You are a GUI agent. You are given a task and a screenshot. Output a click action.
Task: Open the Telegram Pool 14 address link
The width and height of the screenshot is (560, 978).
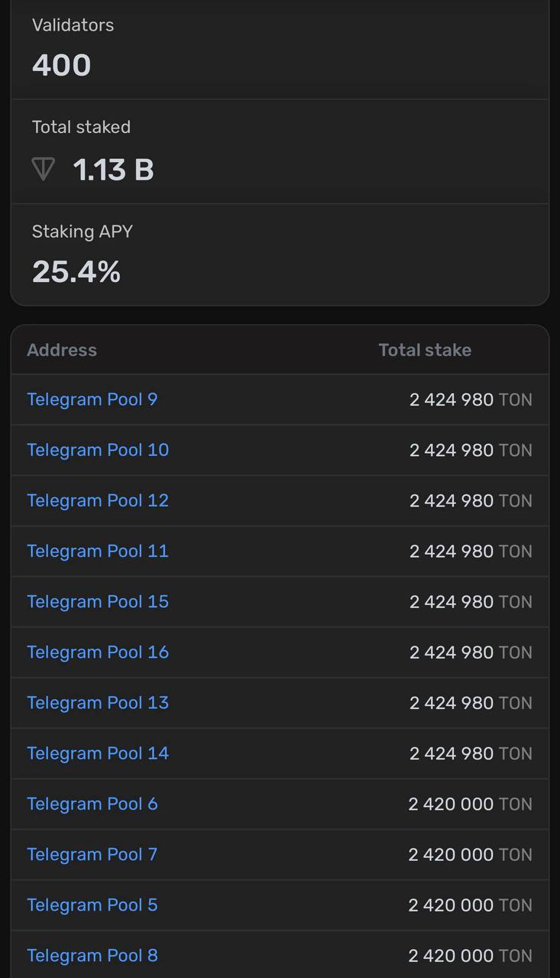pyautogui.click(x=98, y=753)
